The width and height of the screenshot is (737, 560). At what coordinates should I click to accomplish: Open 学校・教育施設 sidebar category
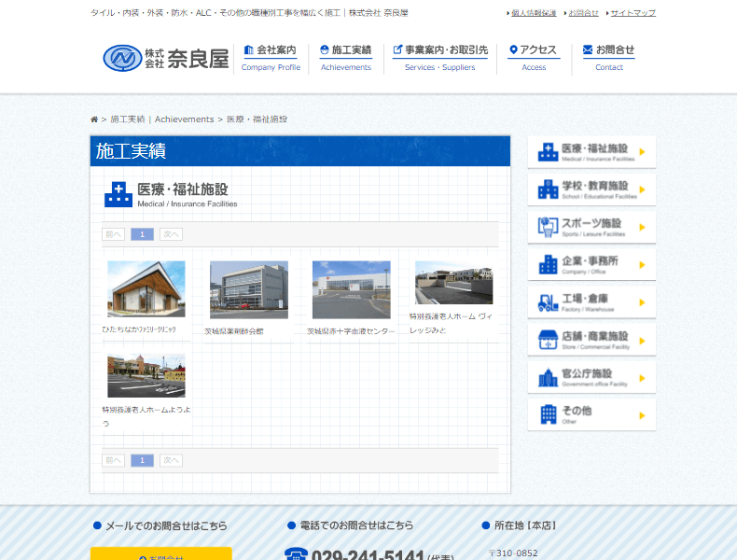pyautogui.click(x=591, y=189)
